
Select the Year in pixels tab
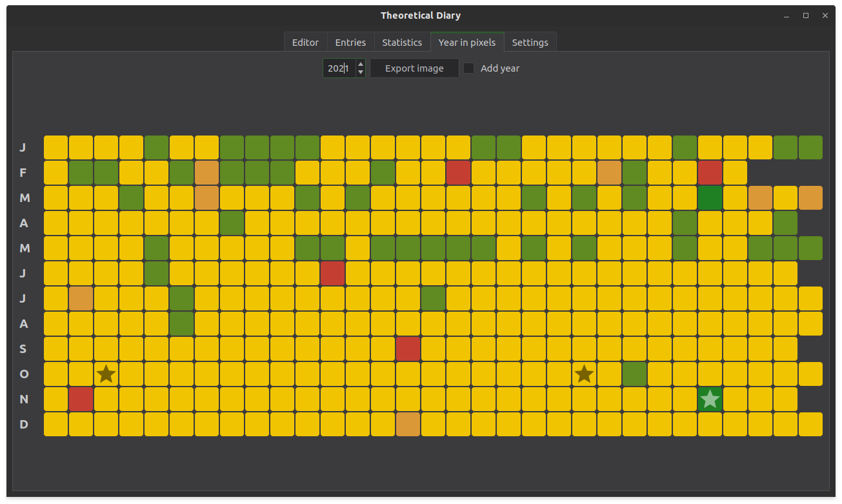point(467,43)
